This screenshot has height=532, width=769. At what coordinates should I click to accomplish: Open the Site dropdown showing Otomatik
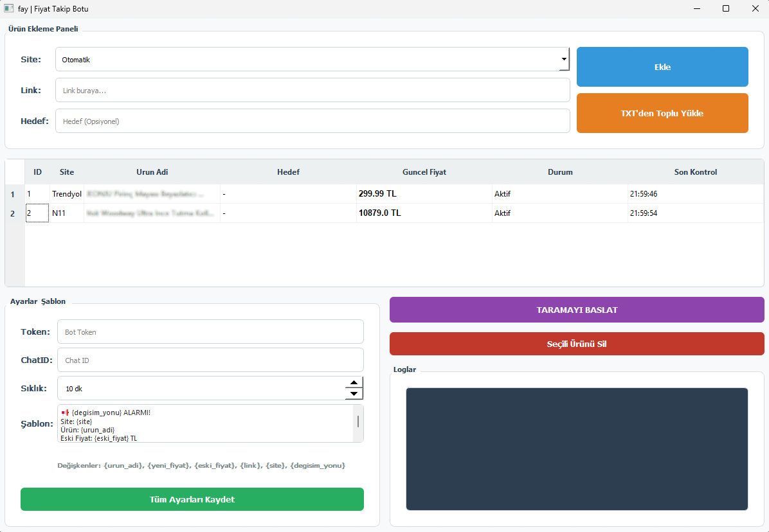click(312, 59)
